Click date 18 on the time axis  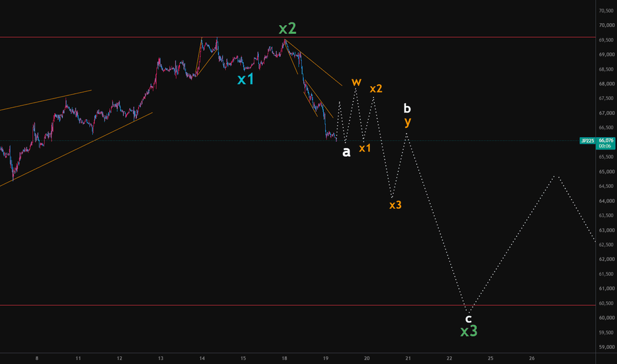tap(285, 358)
